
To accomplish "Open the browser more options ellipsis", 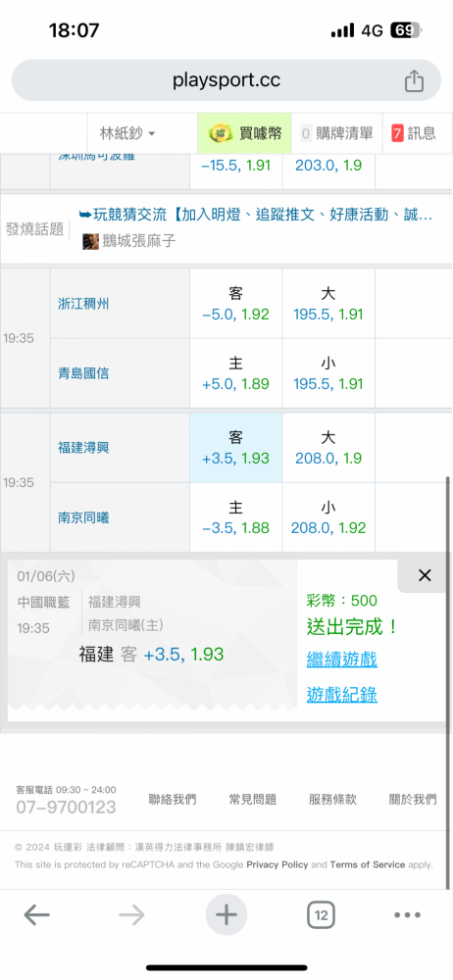I will click(407, 915).
